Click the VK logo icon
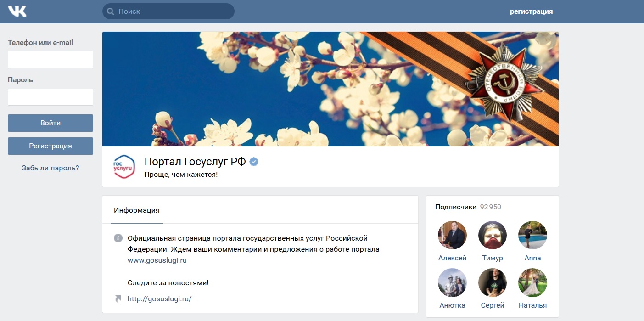644x321 pixels. (17, 11)
